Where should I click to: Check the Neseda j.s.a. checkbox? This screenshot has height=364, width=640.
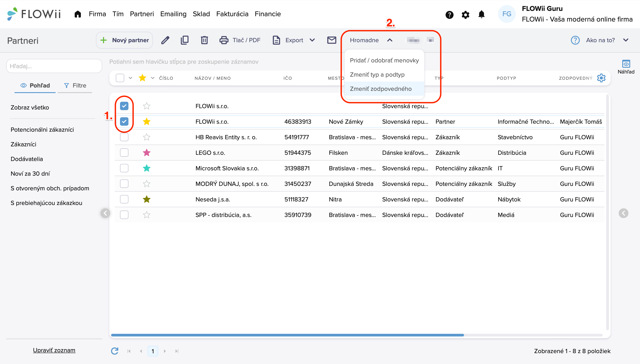pos(124,199)
